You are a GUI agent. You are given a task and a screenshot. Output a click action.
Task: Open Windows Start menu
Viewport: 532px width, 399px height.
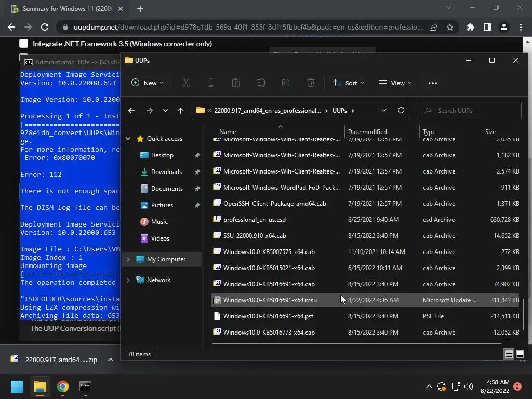pyautogui.click(x=17, y=387)
